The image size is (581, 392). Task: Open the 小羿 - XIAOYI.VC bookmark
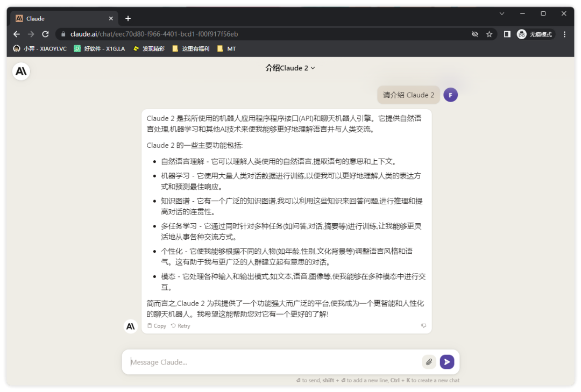[x=40, y=48]
